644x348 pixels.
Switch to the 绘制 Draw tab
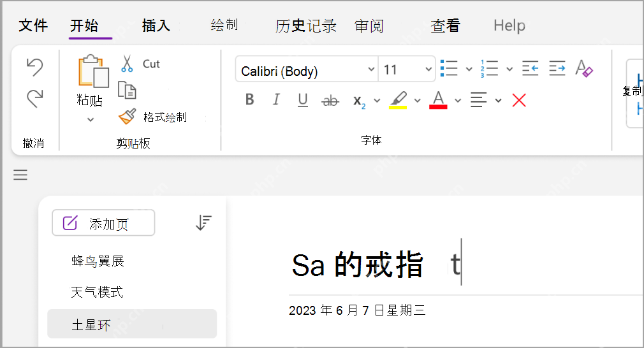coord(224,25)
